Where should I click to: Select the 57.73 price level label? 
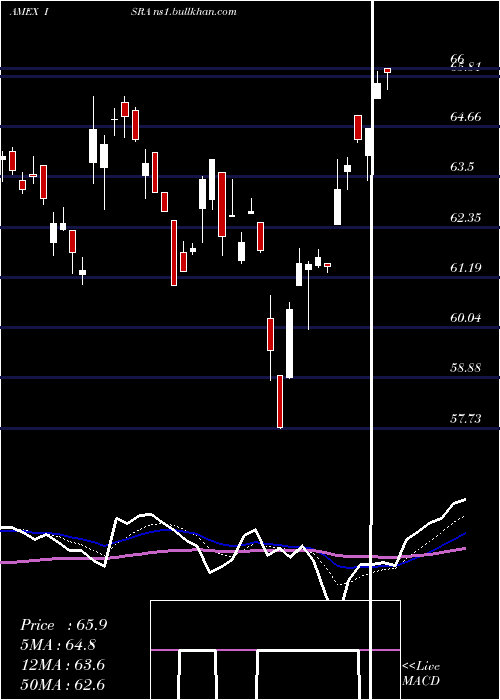click(x=466, y=418)
